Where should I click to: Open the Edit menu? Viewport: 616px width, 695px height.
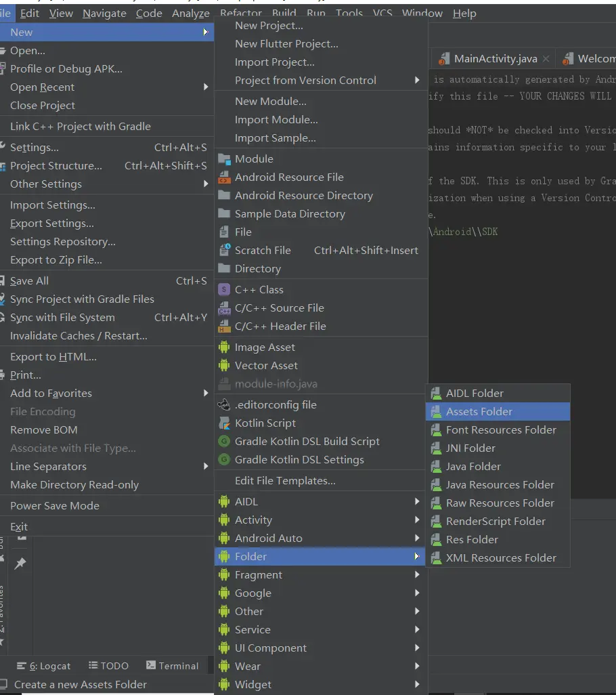(30, 14)
